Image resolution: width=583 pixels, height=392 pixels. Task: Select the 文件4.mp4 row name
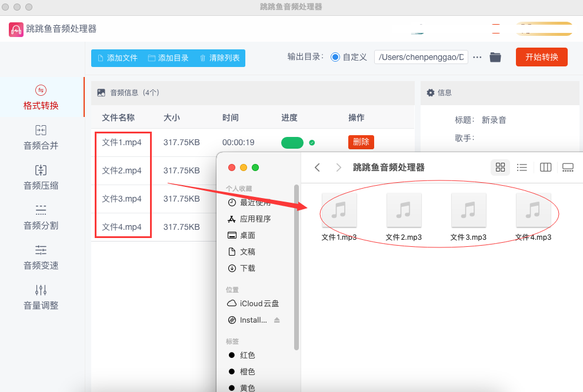122,227
